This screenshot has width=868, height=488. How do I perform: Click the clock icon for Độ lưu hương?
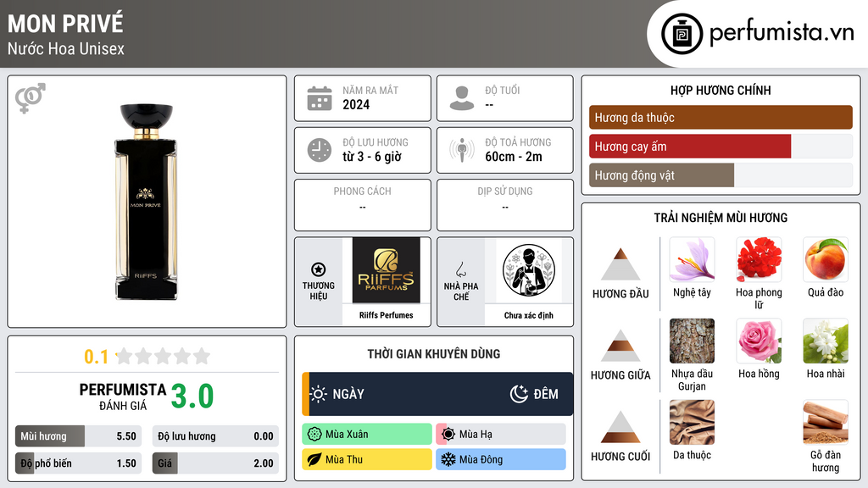[x=320, y=150]
